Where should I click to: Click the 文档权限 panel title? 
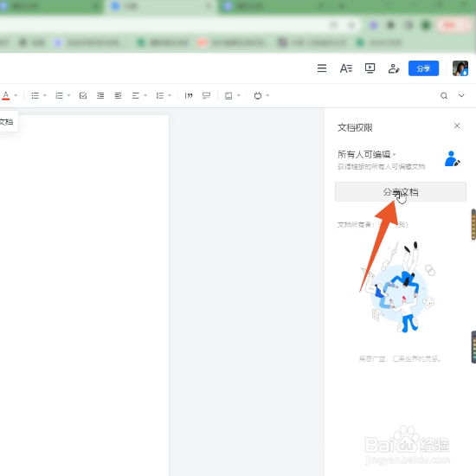355,128
